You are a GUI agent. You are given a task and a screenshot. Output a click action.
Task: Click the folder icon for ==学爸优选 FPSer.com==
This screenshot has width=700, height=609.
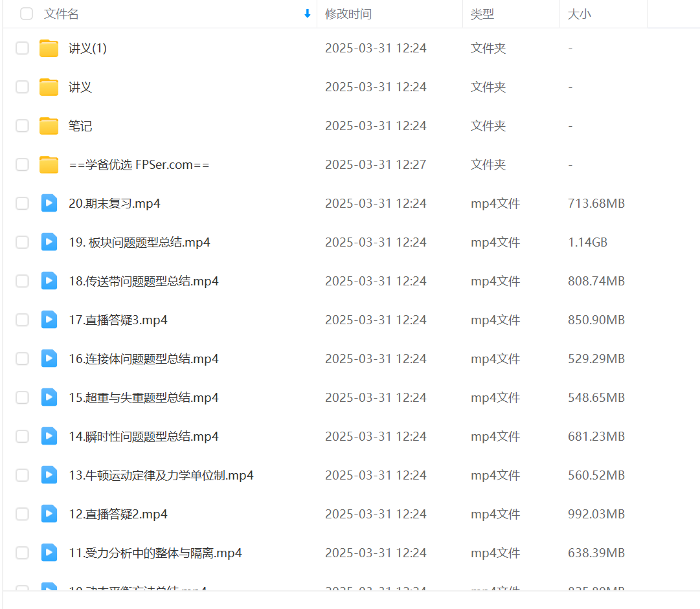tap(49, 164)
